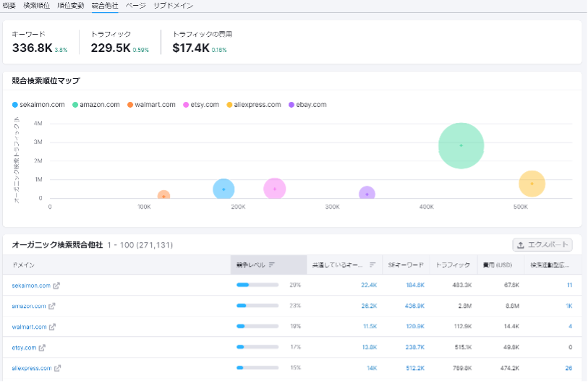Click the yellow aliexpress.com bubble on chart

tap(532, 184)
